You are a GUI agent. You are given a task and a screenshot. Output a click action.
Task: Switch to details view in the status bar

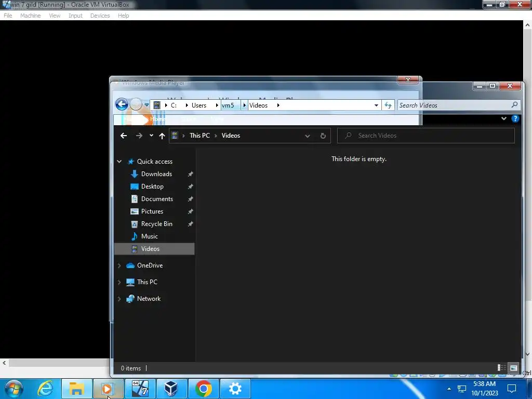501,368
